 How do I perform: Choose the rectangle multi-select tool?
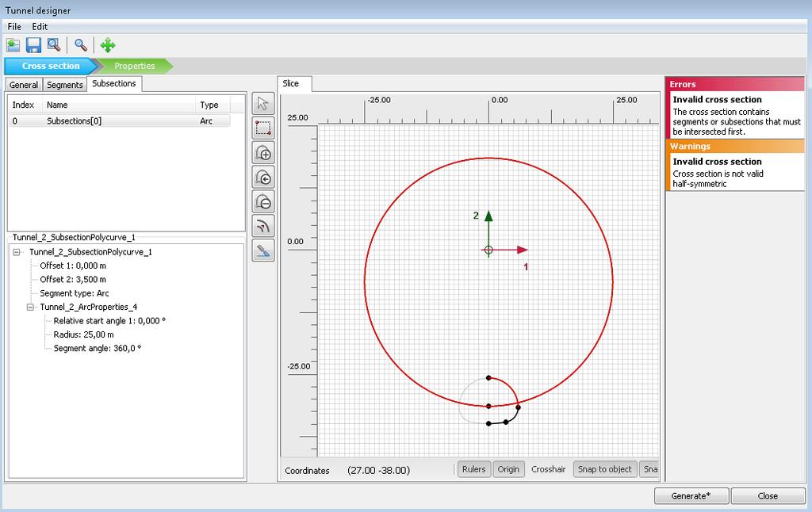click(263, 128)
